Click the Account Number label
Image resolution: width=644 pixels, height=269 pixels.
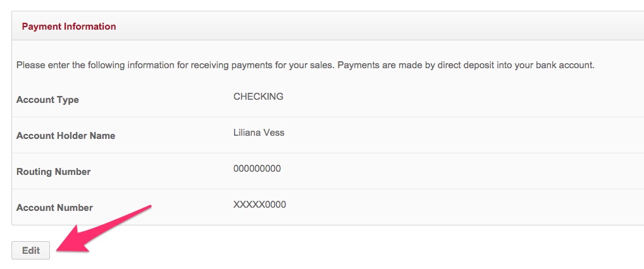click(54, 208)
